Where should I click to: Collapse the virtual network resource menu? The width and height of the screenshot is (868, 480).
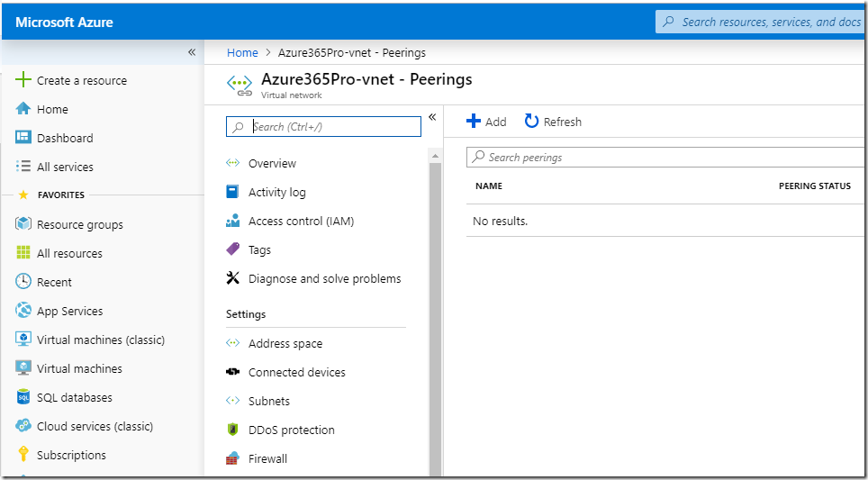tap(432, 117)
